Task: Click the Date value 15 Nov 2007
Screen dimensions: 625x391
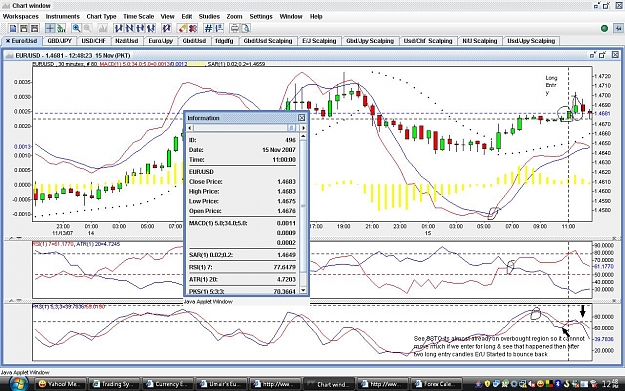Action: (x=279, y=150)
